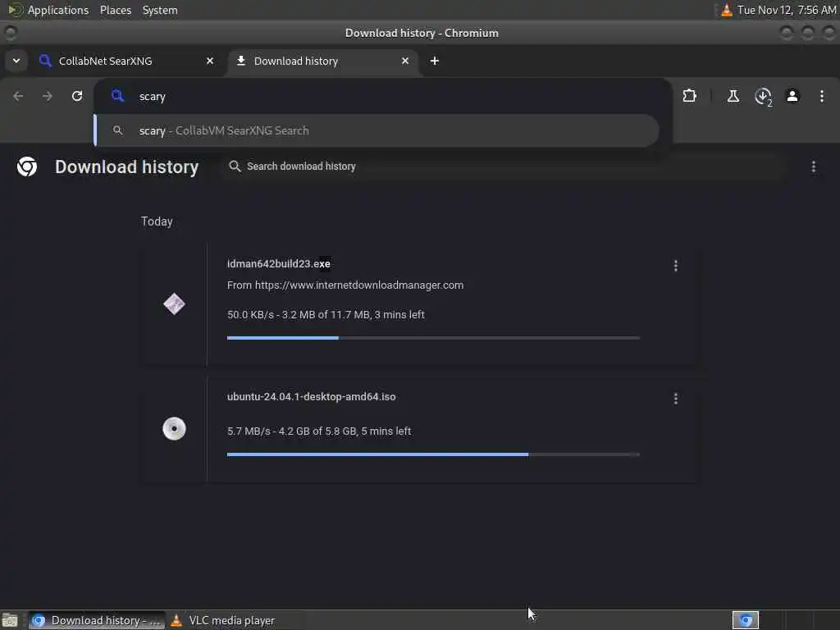
Task: Open the profile avatar button
Action: [x=792, y=97]
